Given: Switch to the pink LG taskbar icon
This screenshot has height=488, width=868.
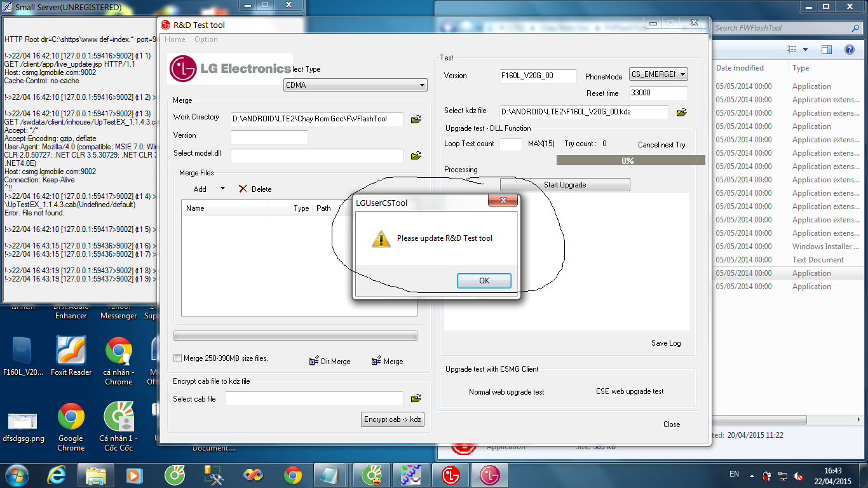Looking at the screenshot, I should pyautogui.click(x=489, y=475).
